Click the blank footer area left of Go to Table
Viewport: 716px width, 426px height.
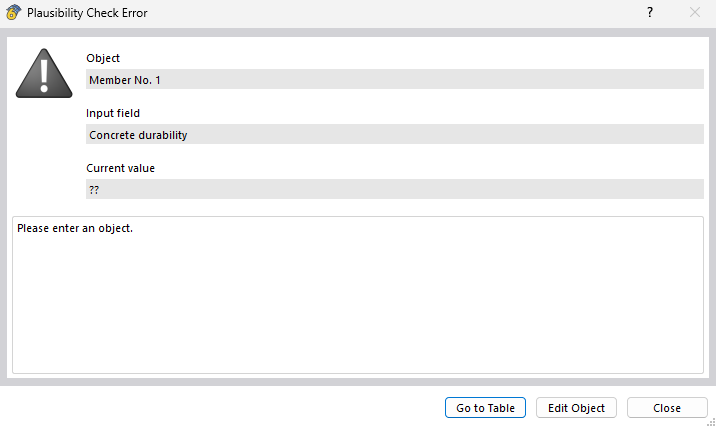pyautogui.click(x=220, y=408)
